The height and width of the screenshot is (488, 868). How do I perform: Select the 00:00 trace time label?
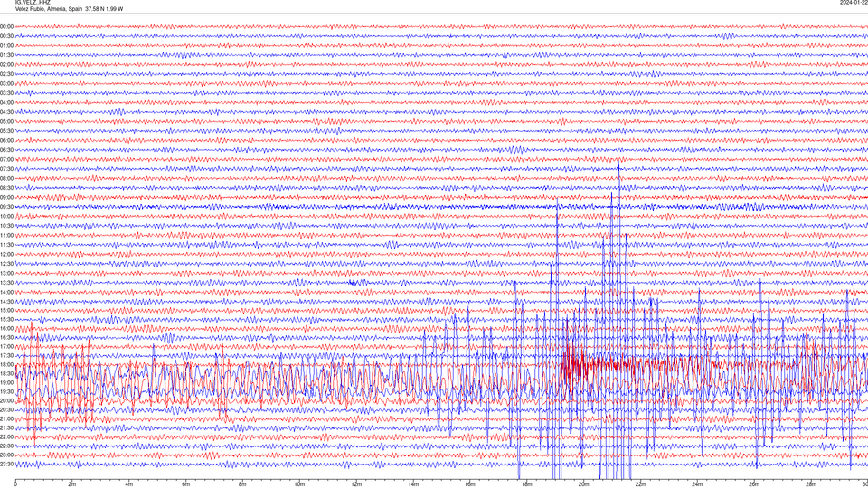(x=6, y=26)
